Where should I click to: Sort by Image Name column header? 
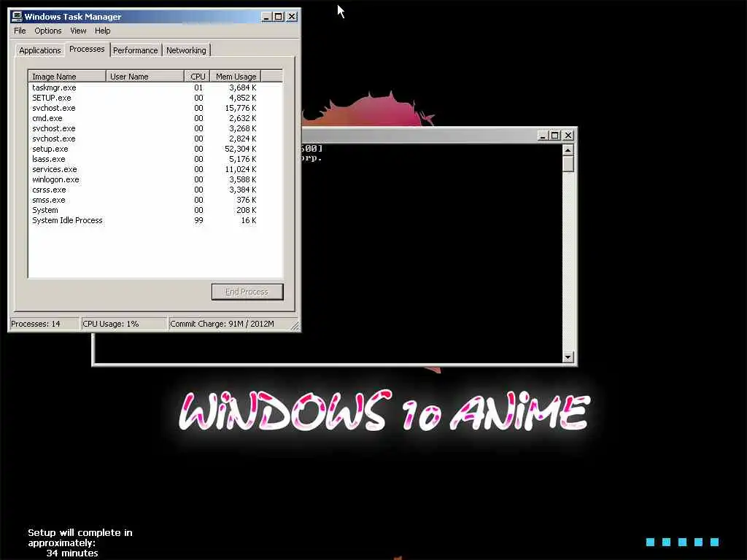click(67, 77)
